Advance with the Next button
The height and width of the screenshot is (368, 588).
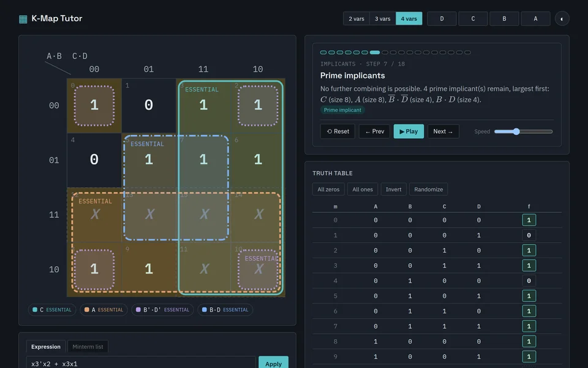[443, 131]
